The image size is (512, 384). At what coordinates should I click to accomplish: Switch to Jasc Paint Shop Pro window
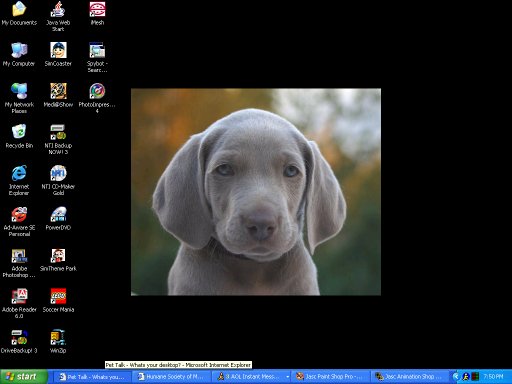pos(331,377)
